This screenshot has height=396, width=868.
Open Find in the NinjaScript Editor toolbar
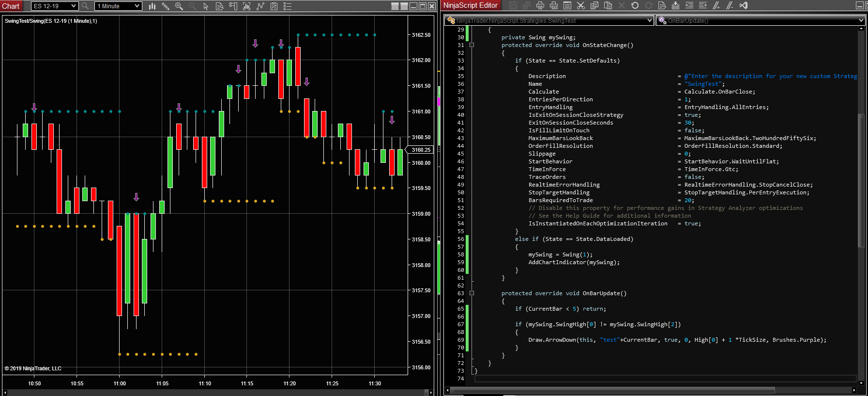point(662,5)
